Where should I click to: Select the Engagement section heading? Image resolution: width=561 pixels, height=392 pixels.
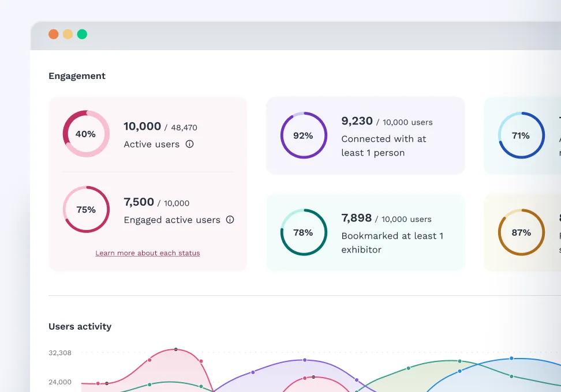coord(77,76)
